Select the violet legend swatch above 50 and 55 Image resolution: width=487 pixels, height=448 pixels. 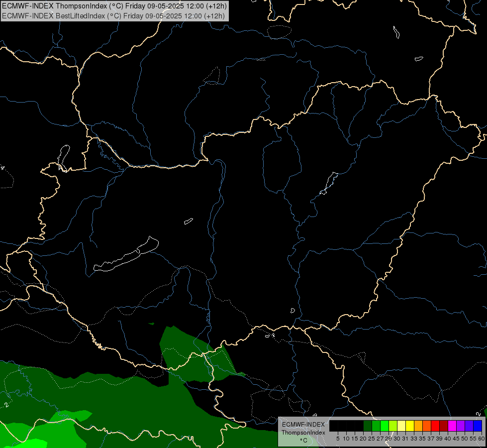click(469, 426)
